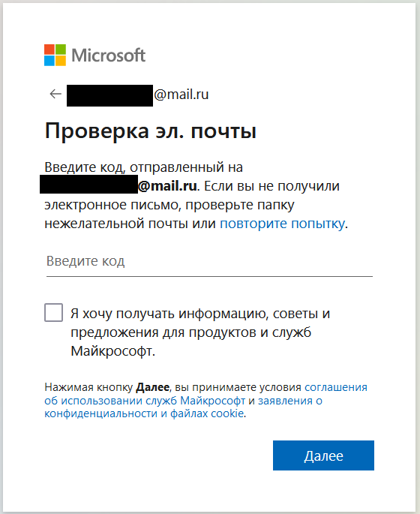Open the "повторите попытку" resend link

282,224
